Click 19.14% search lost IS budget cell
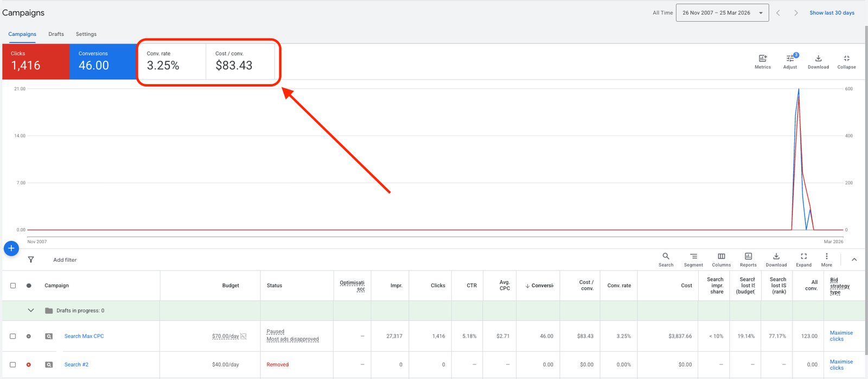Screen dimensions: 868x379 [x=746, y=336]
